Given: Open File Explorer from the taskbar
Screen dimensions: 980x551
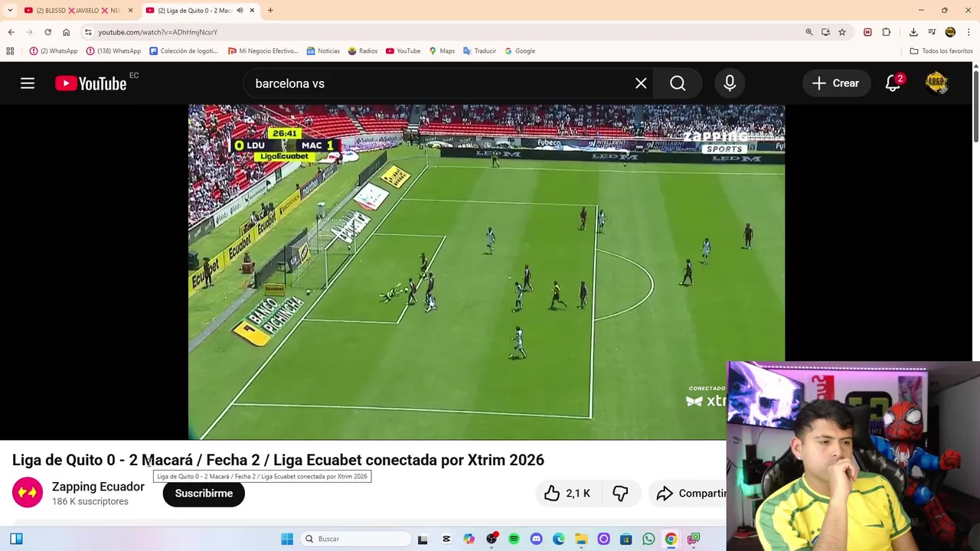Looking at the screenshot, I should pos(581,539).
